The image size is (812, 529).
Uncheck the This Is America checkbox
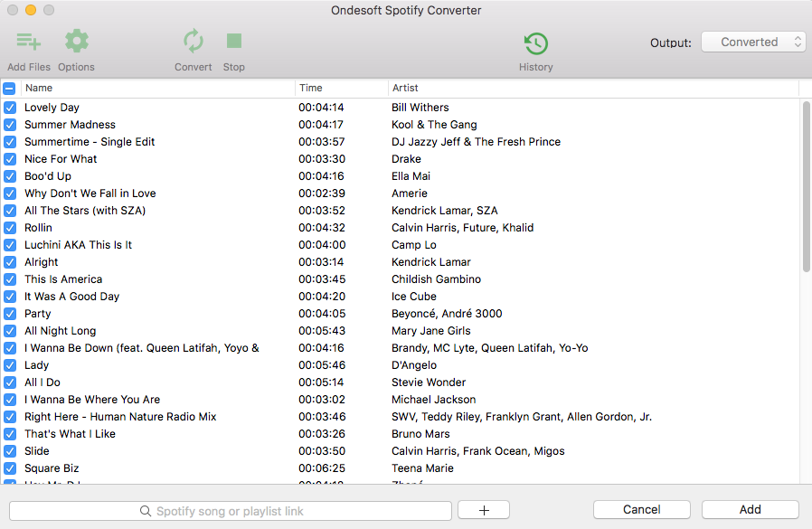point(10,279)
